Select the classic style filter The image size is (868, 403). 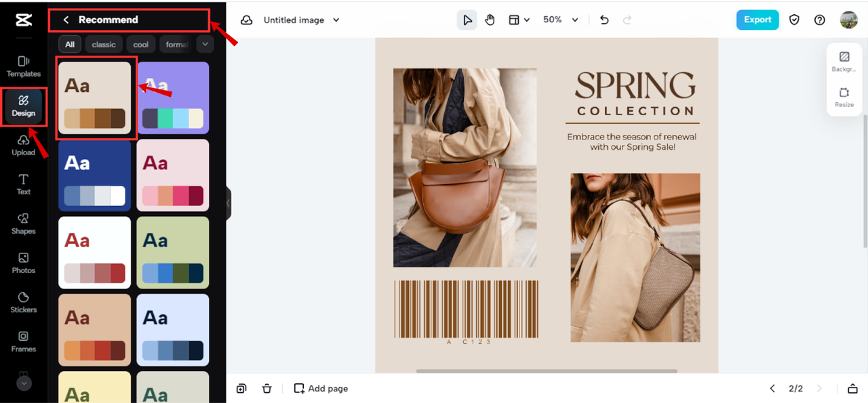(x=104, y=45)
